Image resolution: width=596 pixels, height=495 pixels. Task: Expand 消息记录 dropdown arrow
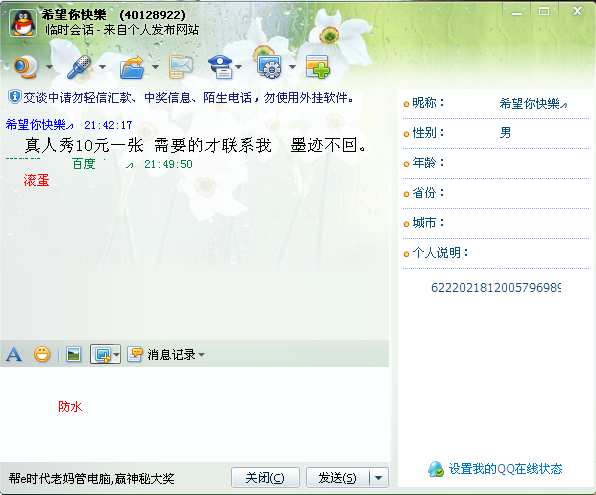201,354
